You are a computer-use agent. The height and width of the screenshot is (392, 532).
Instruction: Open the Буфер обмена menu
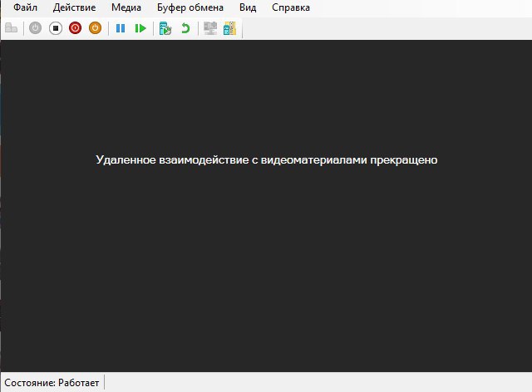pos(190,7)
